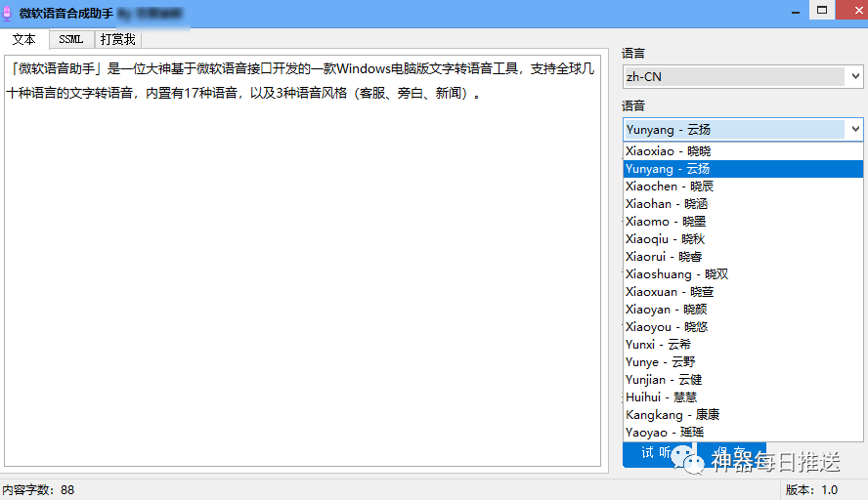868x500 pixels.
Task: Pick Xiaoshuang - 晓双 voice option
Action: click(x=743, y=274)
